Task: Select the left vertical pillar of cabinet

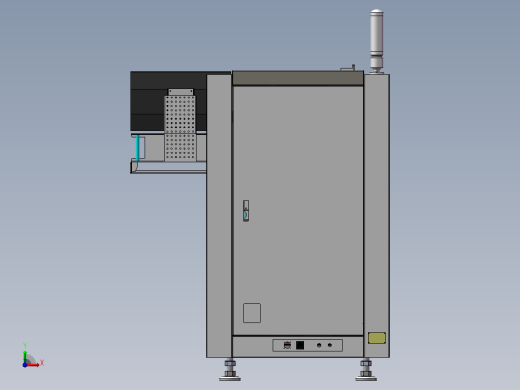Action: pos(219,216)
